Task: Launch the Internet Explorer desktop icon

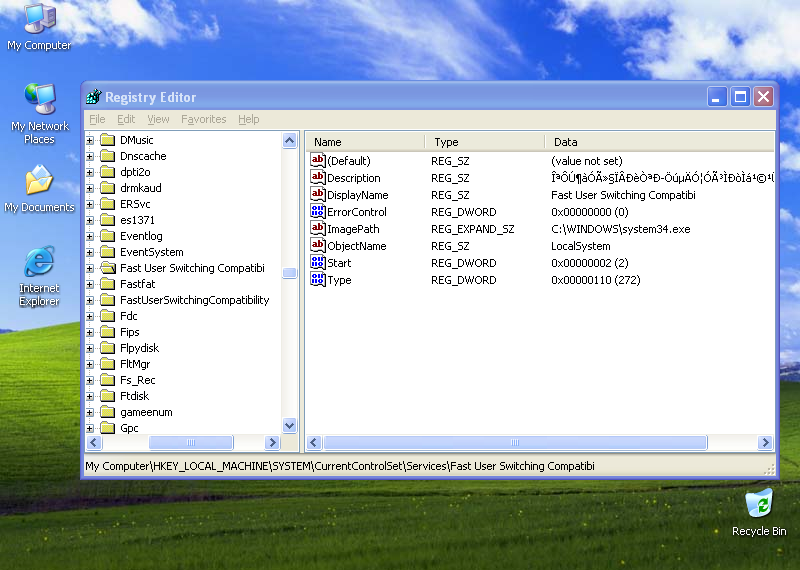Action: point(39,276)
